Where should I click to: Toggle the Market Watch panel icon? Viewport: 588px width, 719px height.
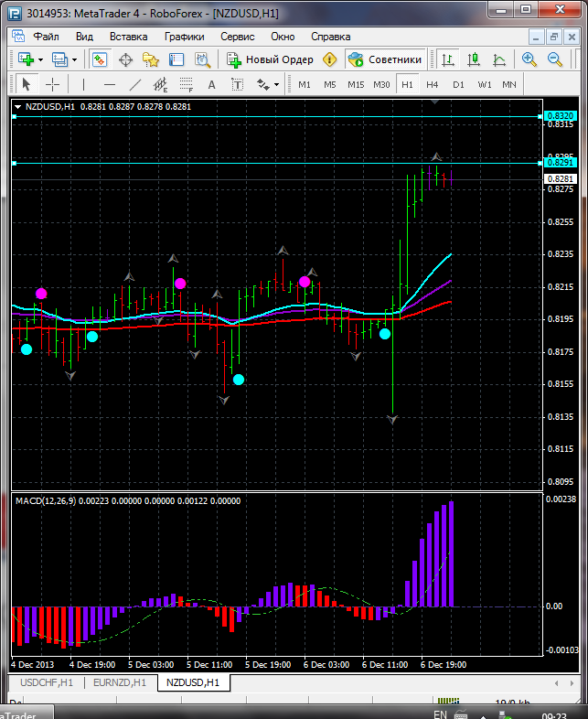click(100, 59)
